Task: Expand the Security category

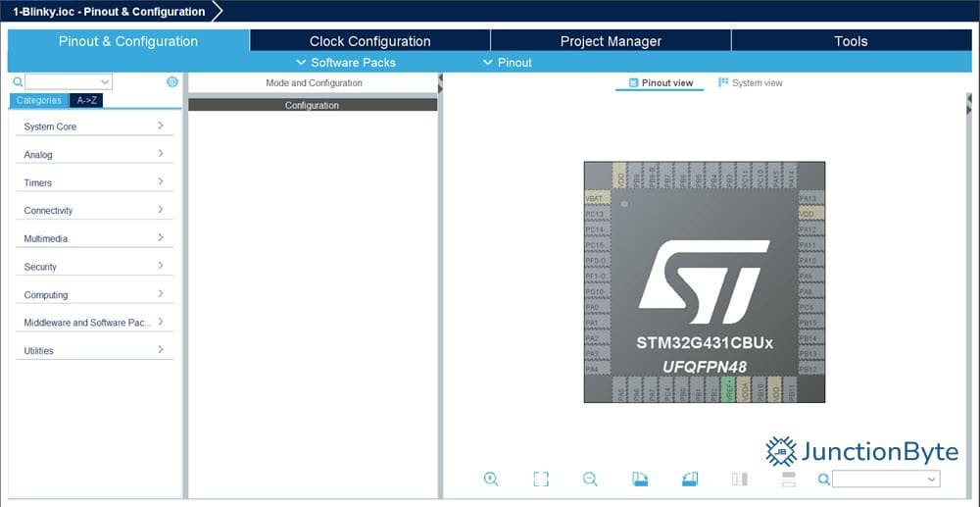Action: tap(94, 267)
